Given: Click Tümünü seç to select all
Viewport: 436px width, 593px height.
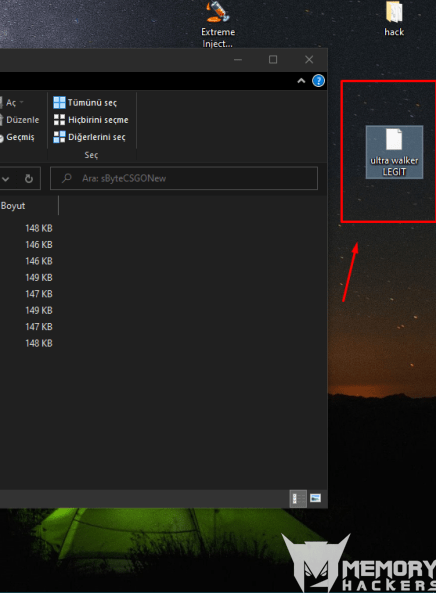Looking at the screenshot, I should 85,102.
